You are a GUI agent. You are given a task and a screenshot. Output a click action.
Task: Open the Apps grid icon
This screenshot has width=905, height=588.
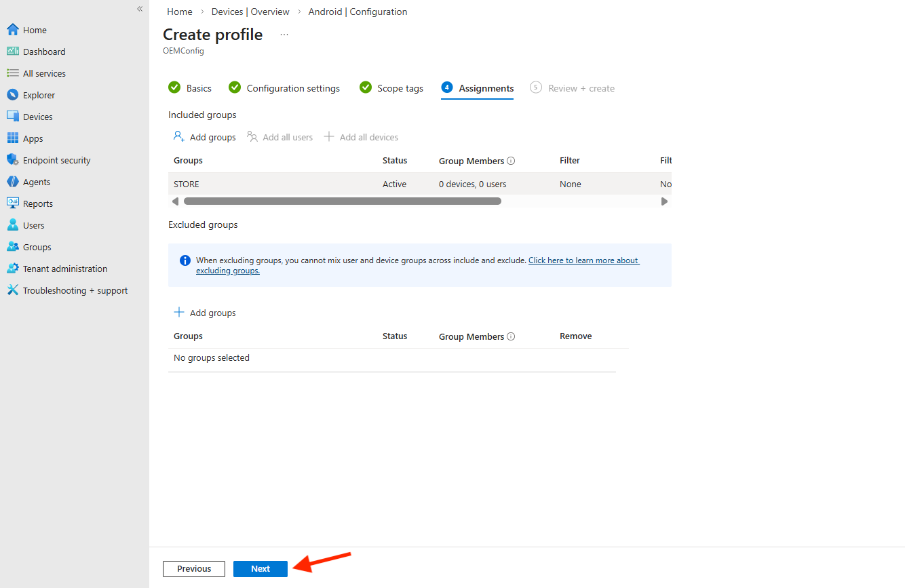tap(12, 138)
